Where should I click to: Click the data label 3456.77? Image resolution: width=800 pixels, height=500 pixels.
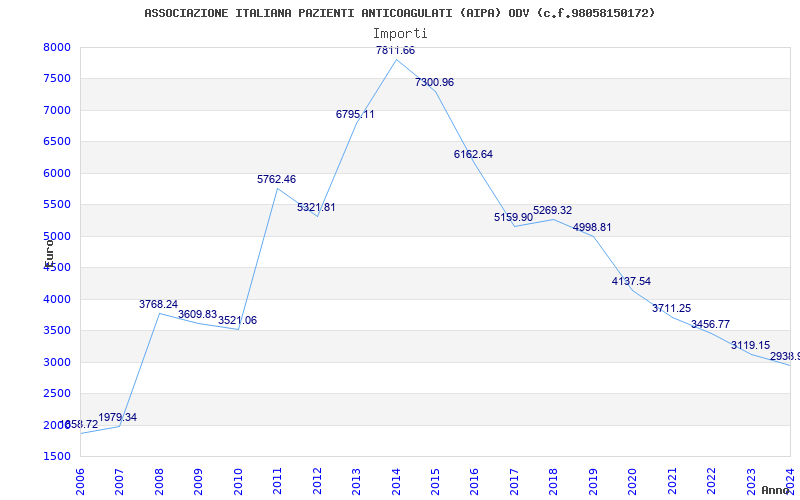[710, 324]
